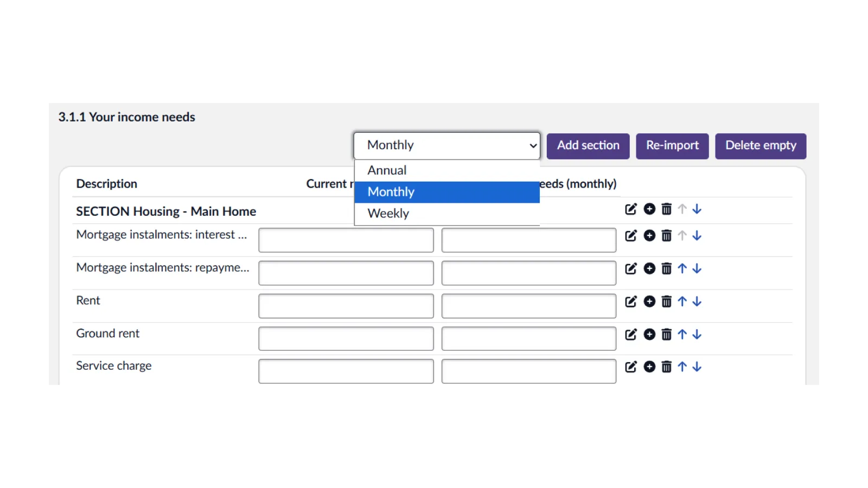Move Mortgage instalments: interest row down
Image resolution: width=868 pixels, height=488 pixels.
click(x=697, y=236)
